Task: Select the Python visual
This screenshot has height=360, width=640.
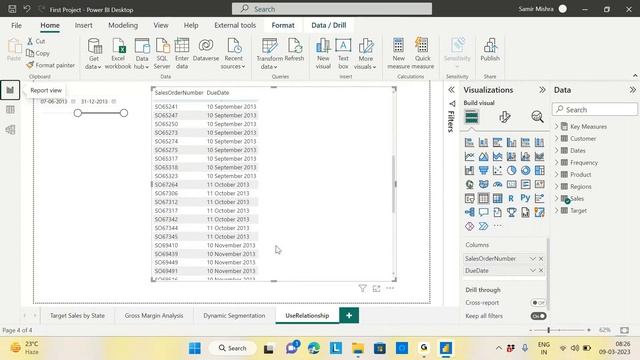Action: [x=525, y=198]
